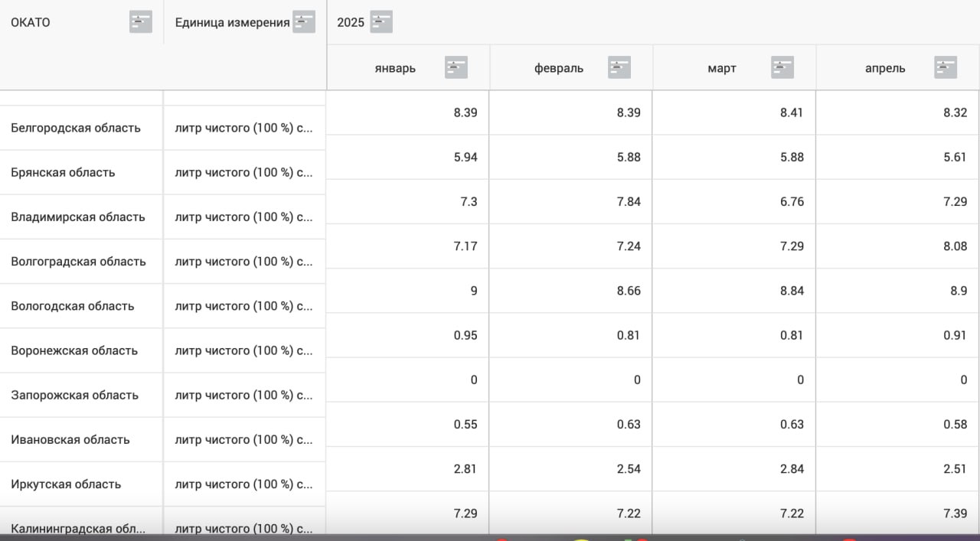The width and height of the screenshot is (980, 541).
Task: Open the январь column filter icon
Action: [456, 67]
